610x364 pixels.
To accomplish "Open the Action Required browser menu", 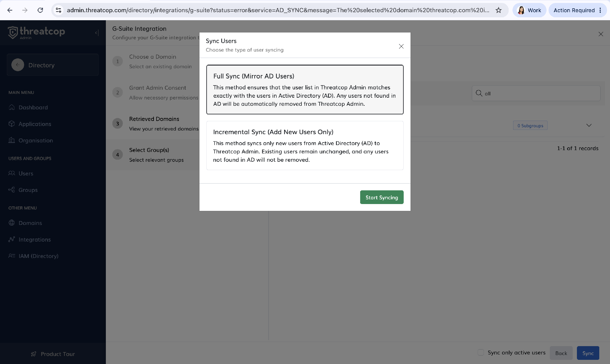I will pos(578,10).
